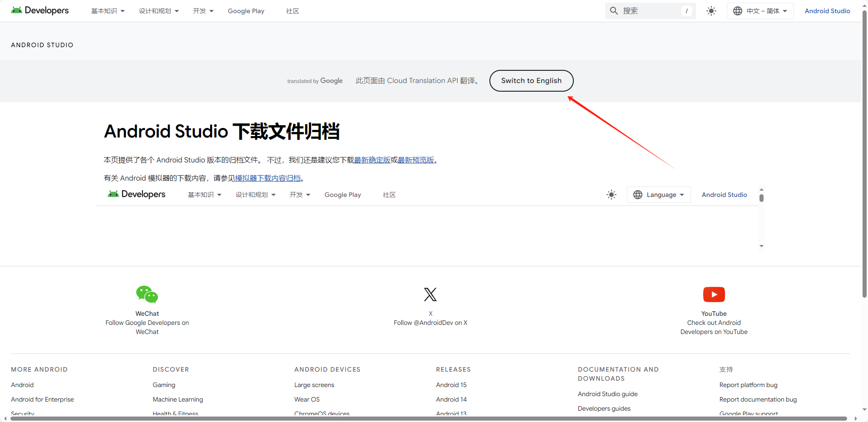Open Android 15 release link

451,385
